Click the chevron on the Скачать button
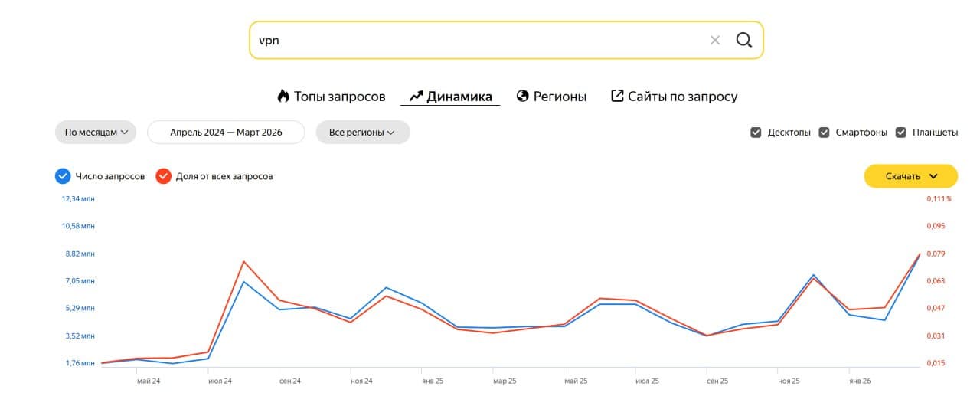 click(933, 176)
